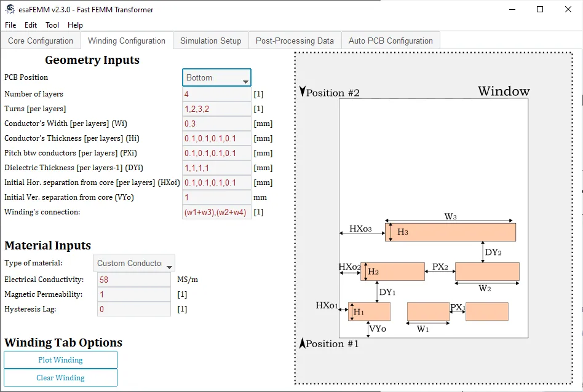Open the File menu
The image size is (583, 392).
[x=10, y=25]
